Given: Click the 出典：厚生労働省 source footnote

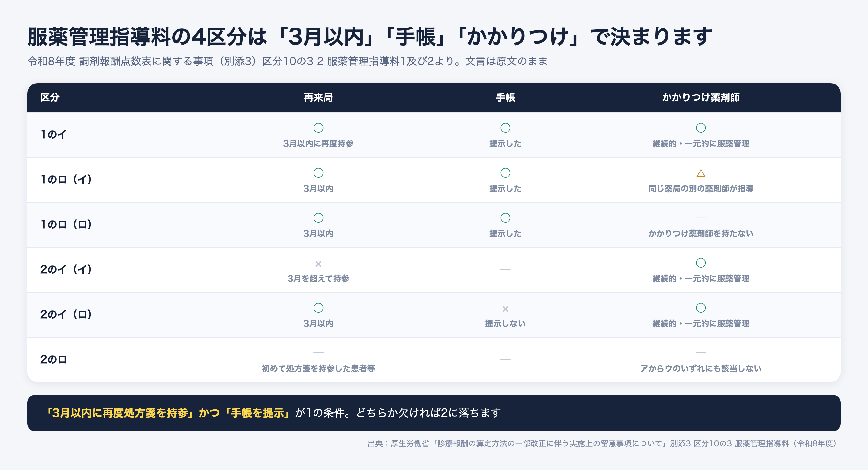Looking at the screenshot, I should [602, 444].
